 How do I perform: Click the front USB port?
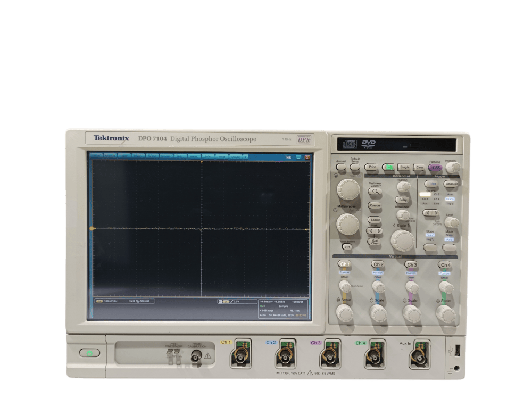(457, 350)
